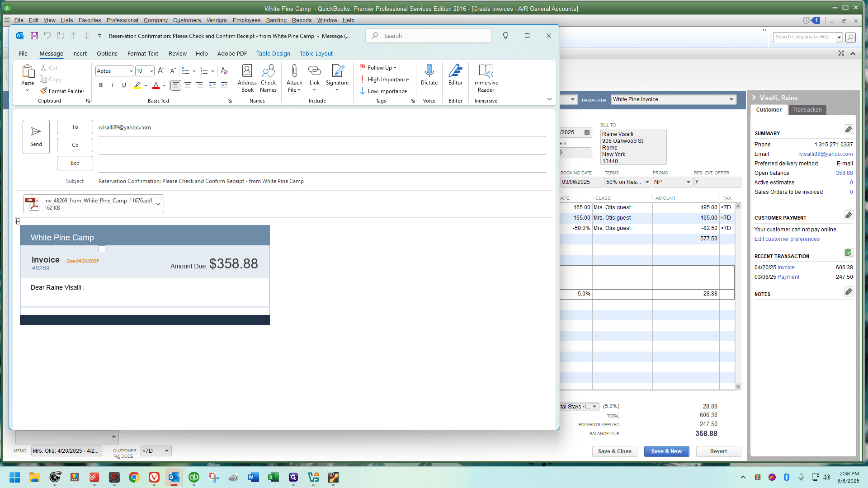Click the Cc button
Viewport: 868px width, 488px height.
tap(75, 145)
